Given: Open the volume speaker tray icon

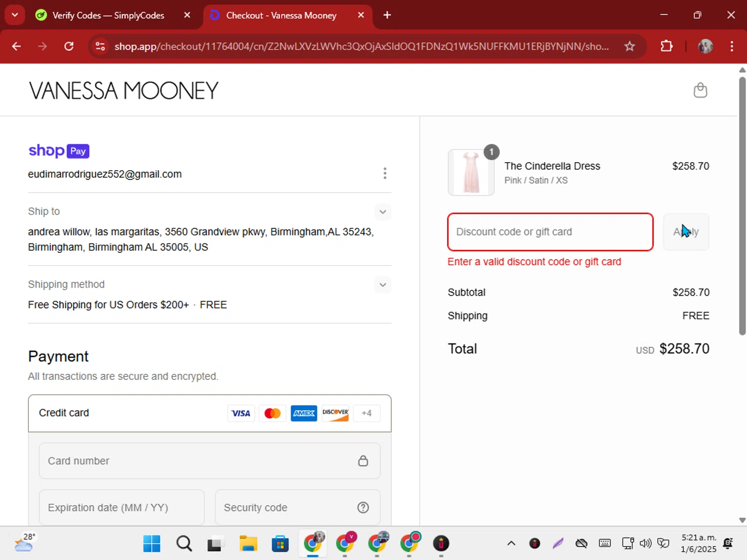Looking at the screenshot, I should pos(645,543).
